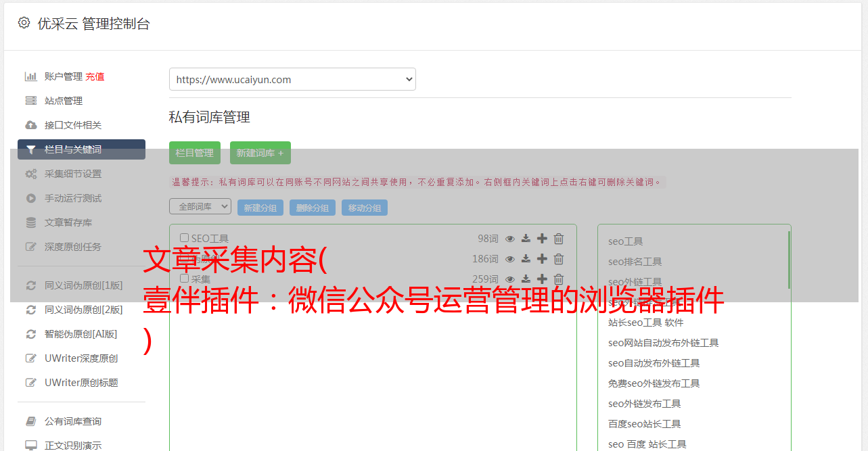The image size is (868, 451).
Task: Click the play icon for 手动运行测试
Action: (31, 198)
